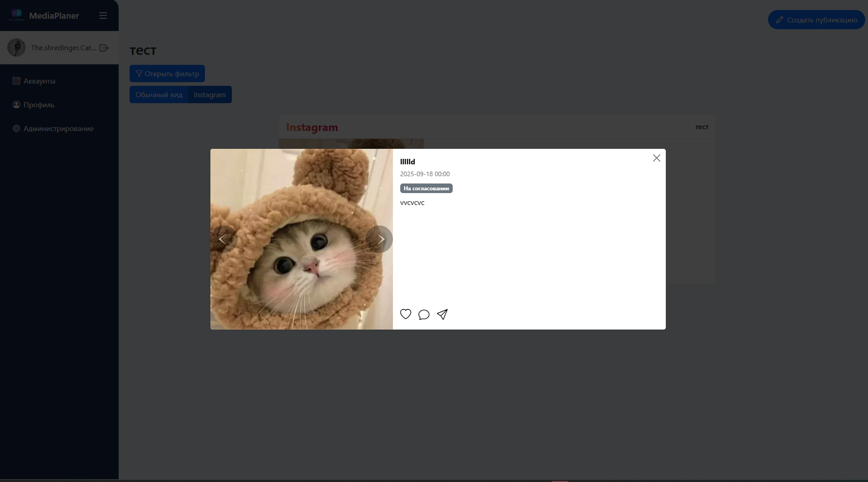Open comments via speech bubble icon
868x482 pixels.
click(x=424, y=314)
